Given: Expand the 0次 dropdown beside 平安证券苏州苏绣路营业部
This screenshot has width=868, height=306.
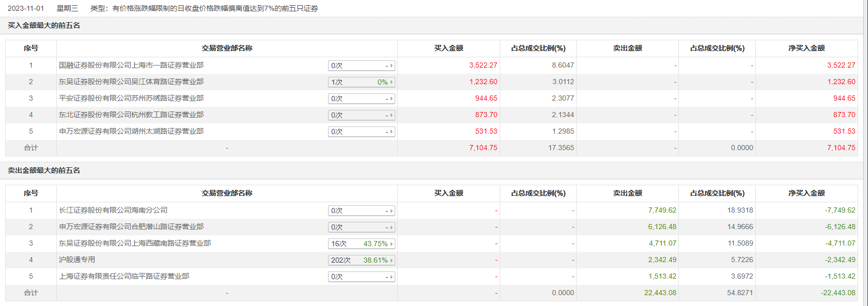Looking at the screenshot, I should [x=361, y=99].
